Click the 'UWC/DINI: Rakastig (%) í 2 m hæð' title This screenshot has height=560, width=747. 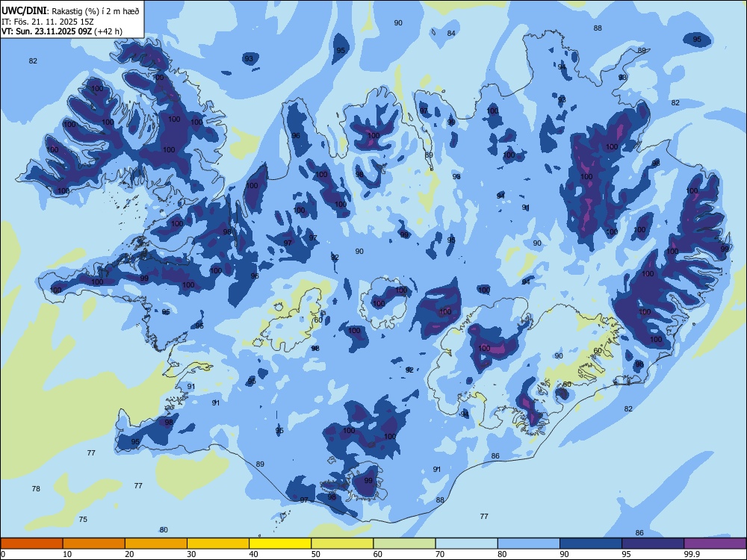tap(70, 11)
